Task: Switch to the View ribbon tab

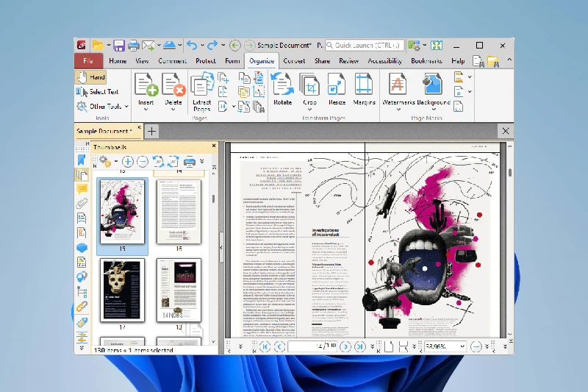Action: (x=142, y=61)
